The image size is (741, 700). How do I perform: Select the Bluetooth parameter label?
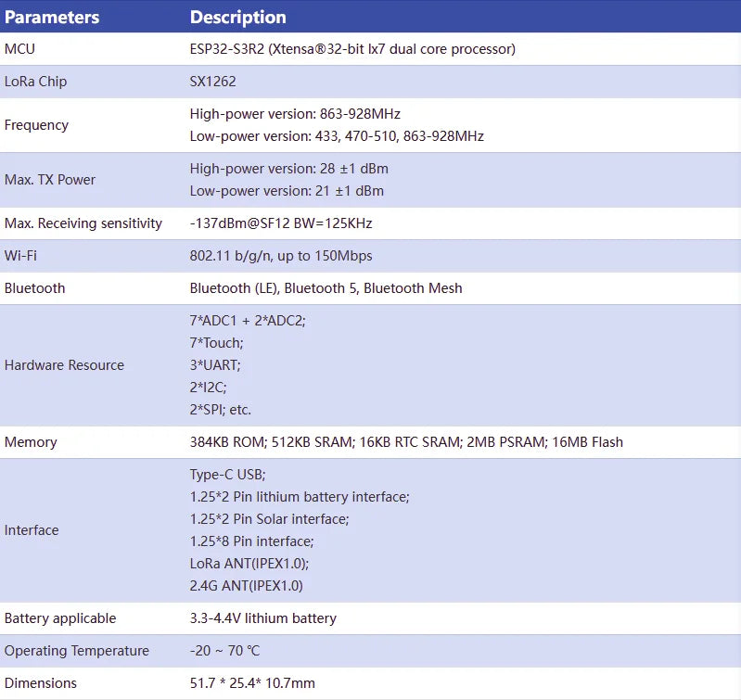click(x=34, y=288)
